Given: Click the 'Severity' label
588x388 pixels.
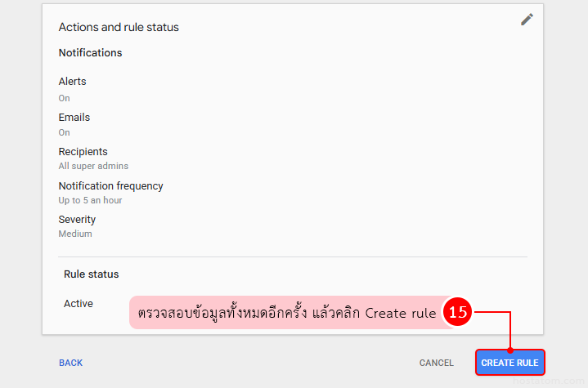Looking at the screenshot, I should (x=77, y=220).
